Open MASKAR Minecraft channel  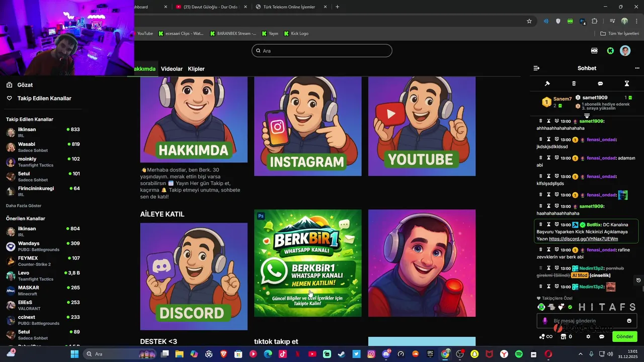coord(43,290)
